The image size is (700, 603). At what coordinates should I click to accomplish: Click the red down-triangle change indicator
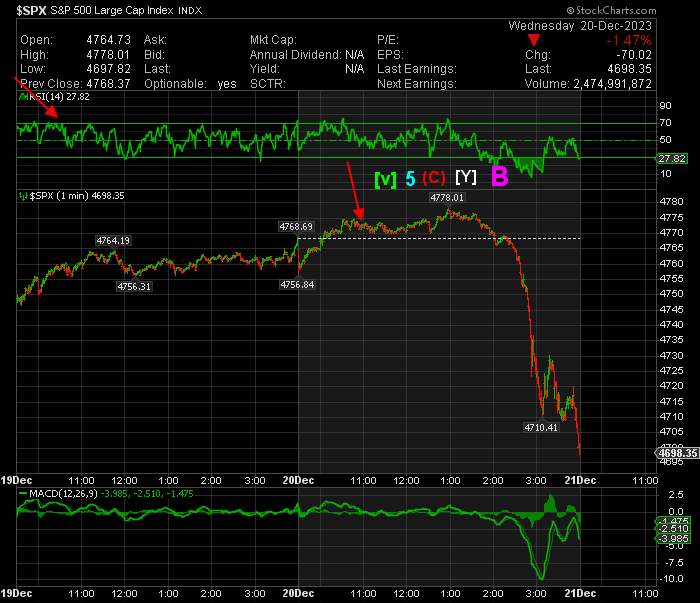pyautogui.click(x=533, y=40)
